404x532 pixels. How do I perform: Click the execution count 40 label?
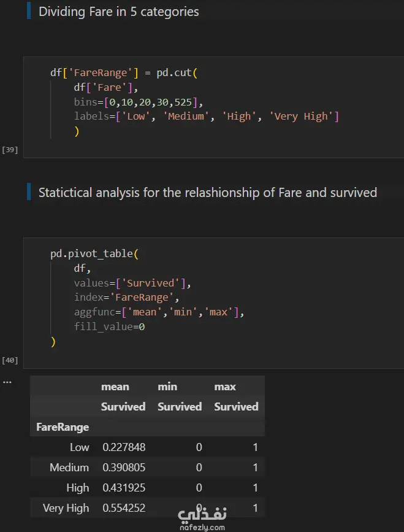[10, 360]
